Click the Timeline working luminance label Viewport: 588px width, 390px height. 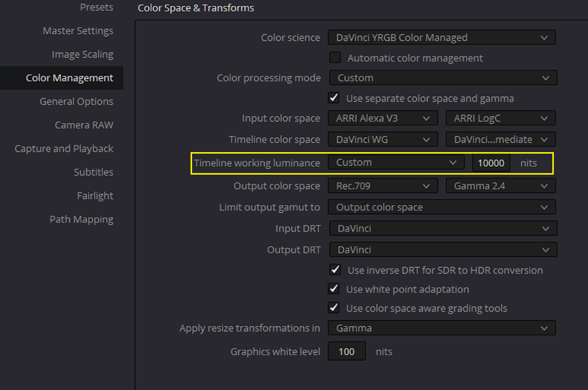257,163
